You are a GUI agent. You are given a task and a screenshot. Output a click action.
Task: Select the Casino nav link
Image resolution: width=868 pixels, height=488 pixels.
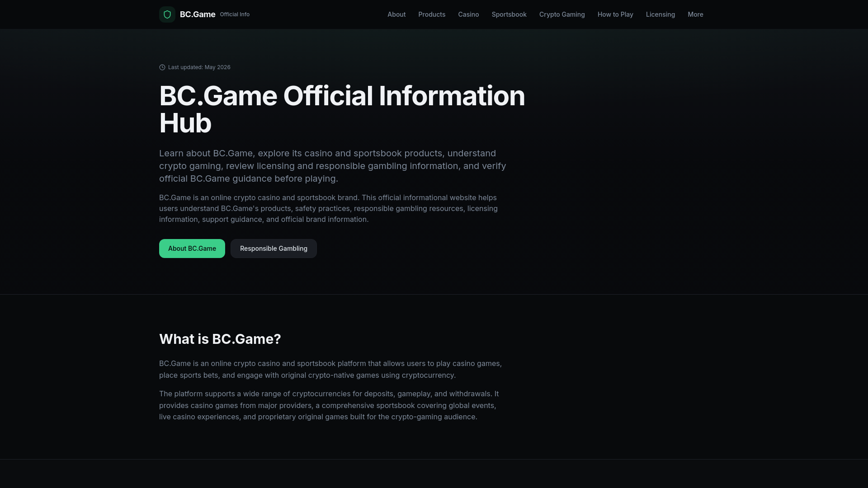pos(468,14)
